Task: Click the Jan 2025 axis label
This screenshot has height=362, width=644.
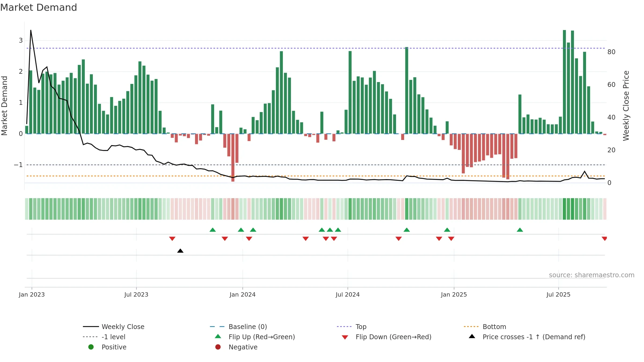Action: click(454, 295)
